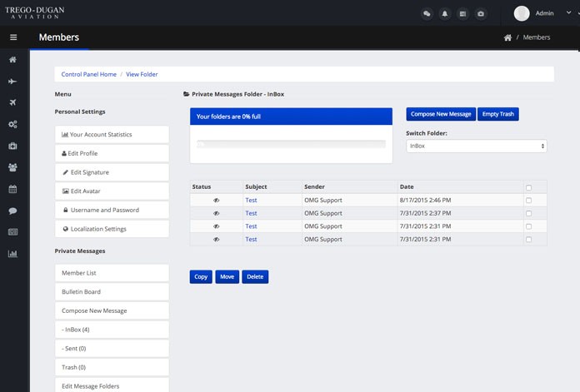Viewport: 580px width, 392px height.
Task: Tick checkbox for the 8/17/2015 message
Action: point(528,201)
